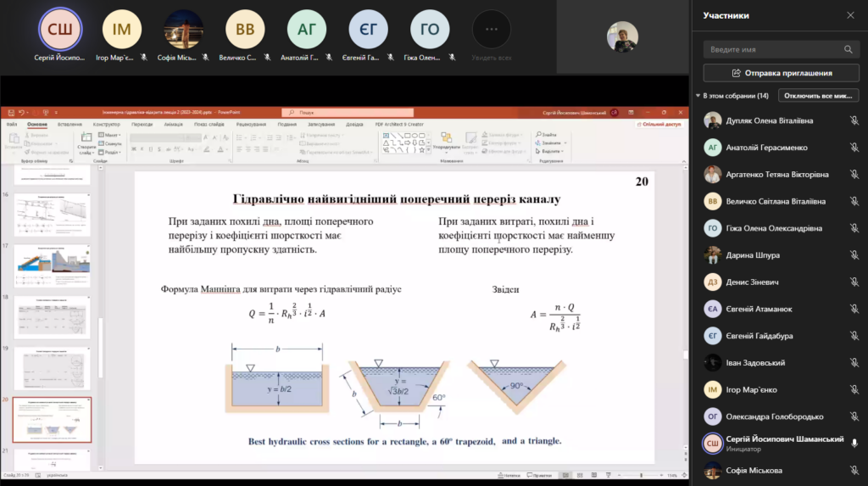Click the Спільний доступ share button
Viewport: 868px width, 486px height.
pos(659,124)
